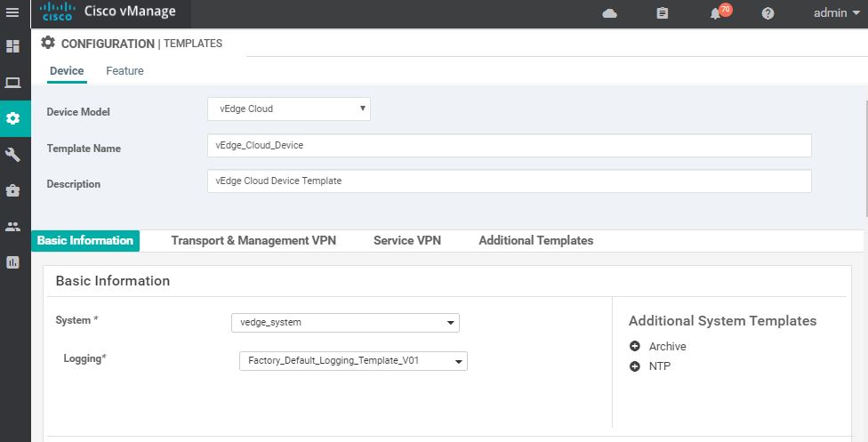Click the TEMPLATES breadcrumb text

(193, 44)
